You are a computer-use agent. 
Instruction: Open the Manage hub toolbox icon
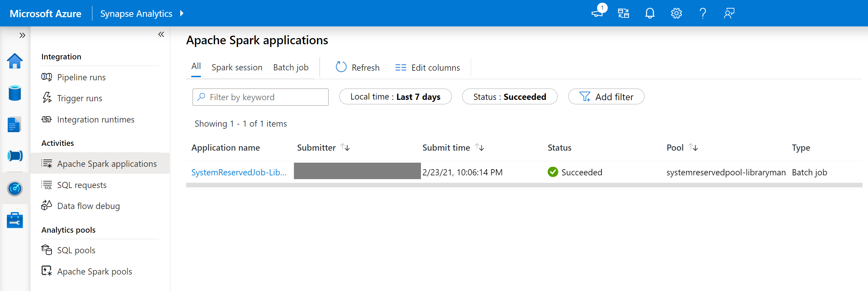(15, 220)
